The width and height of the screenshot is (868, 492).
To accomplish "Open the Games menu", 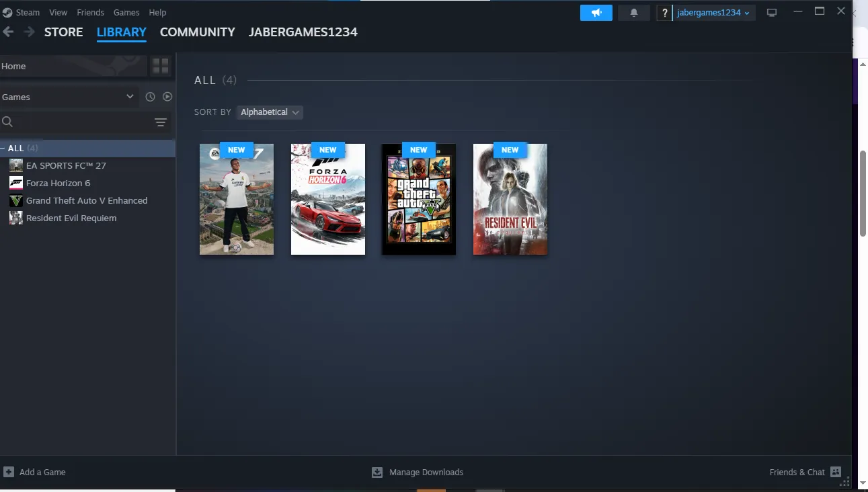I will click(126, 13).
